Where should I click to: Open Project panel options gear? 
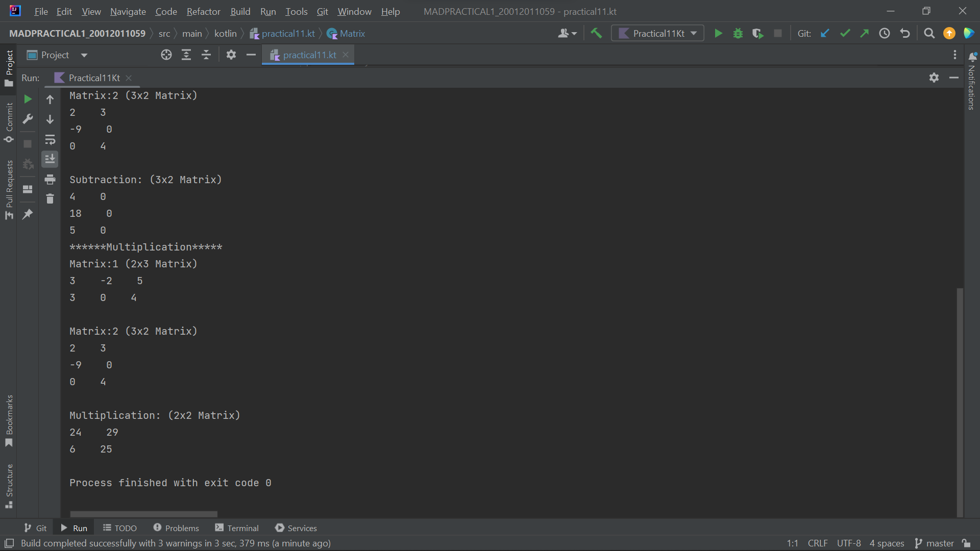[231, 55]
